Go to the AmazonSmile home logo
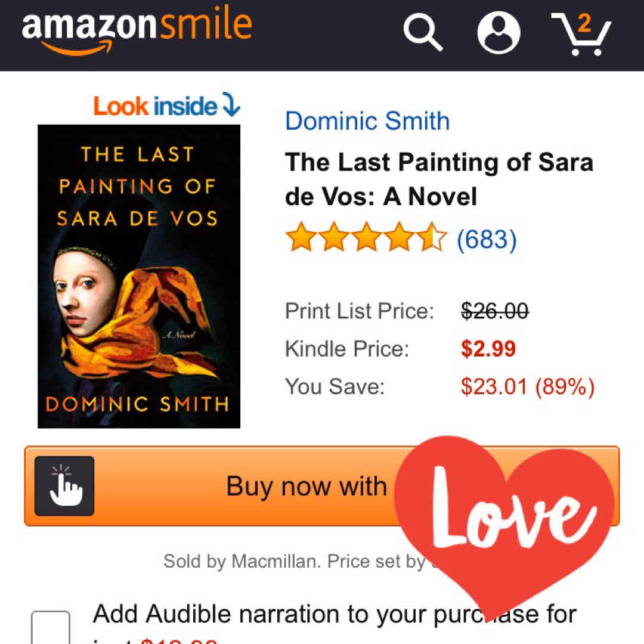644x644 pixels. pyautogui.click(x=137, y=30)
